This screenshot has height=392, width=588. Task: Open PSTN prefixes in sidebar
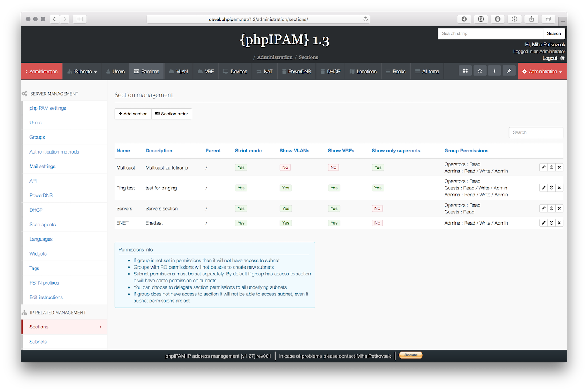(x=44, y=283)
